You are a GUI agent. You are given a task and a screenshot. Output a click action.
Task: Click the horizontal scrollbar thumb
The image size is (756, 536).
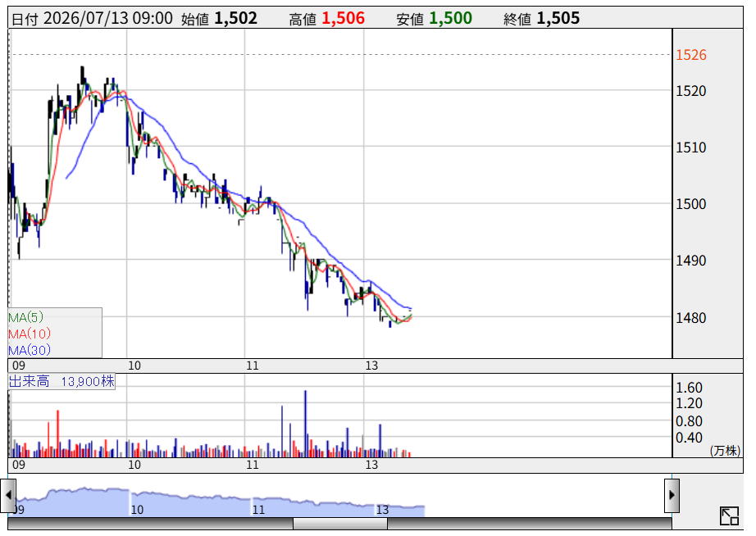pos(340,524)
